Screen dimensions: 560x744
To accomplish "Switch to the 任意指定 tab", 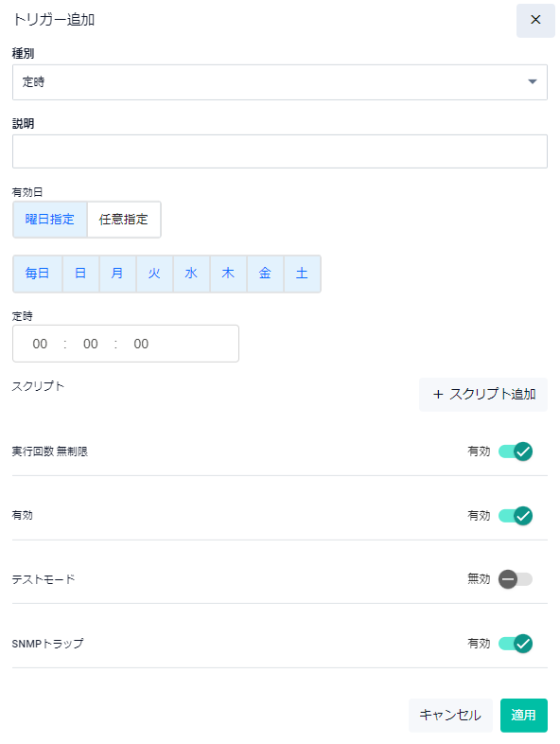I will point(124,220).
